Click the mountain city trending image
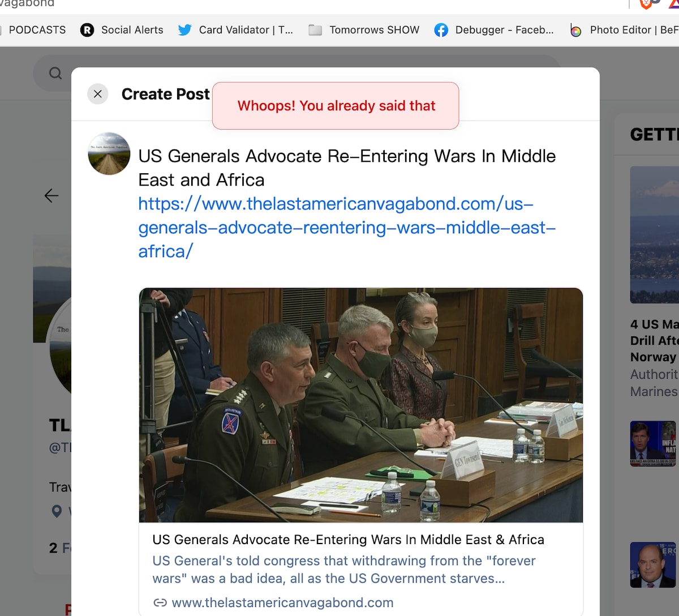The height and width of the screenshot is (616, 679). click(654, 234)
